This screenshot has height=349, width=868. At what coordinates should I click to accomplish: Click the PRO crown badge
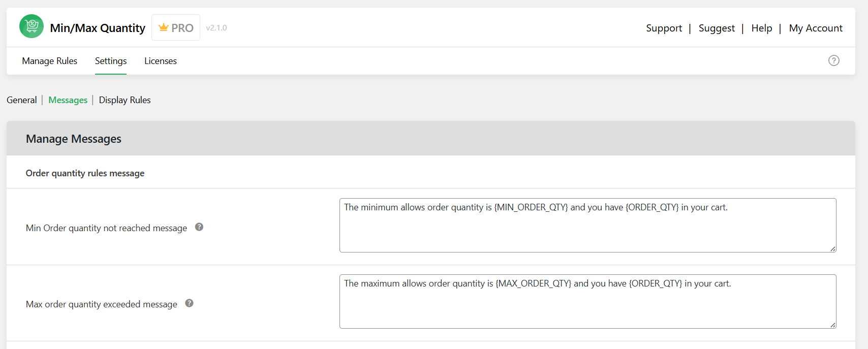tap(175, 27)
